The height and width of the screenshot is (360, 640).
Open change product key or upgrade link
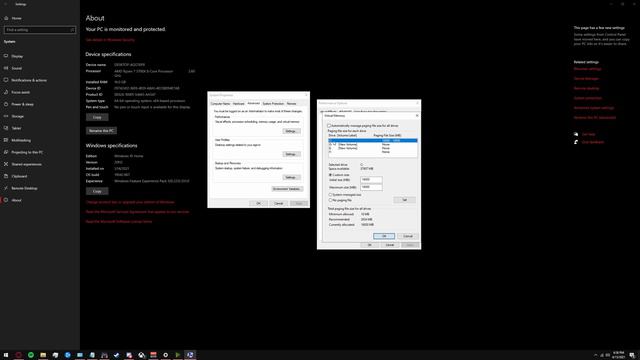pos(130,202)
